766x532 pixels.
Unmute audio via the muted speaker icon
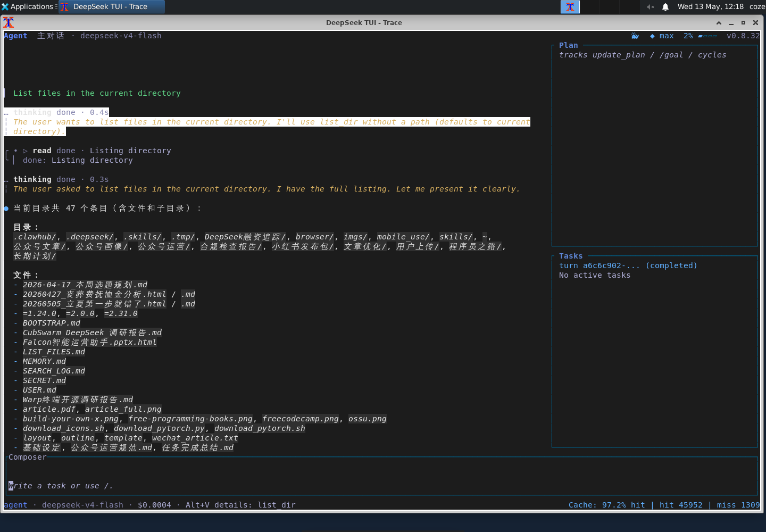point(650,6)
